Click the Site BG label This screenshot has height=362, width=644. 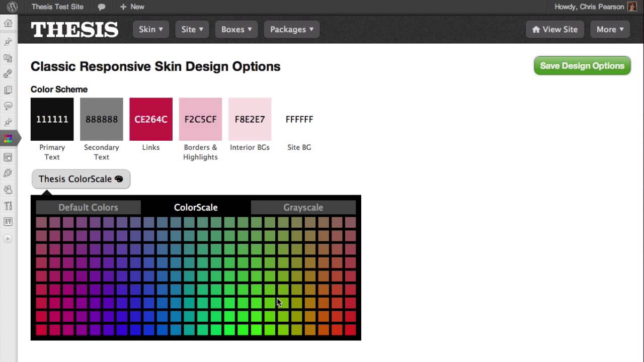click(299, 147)
